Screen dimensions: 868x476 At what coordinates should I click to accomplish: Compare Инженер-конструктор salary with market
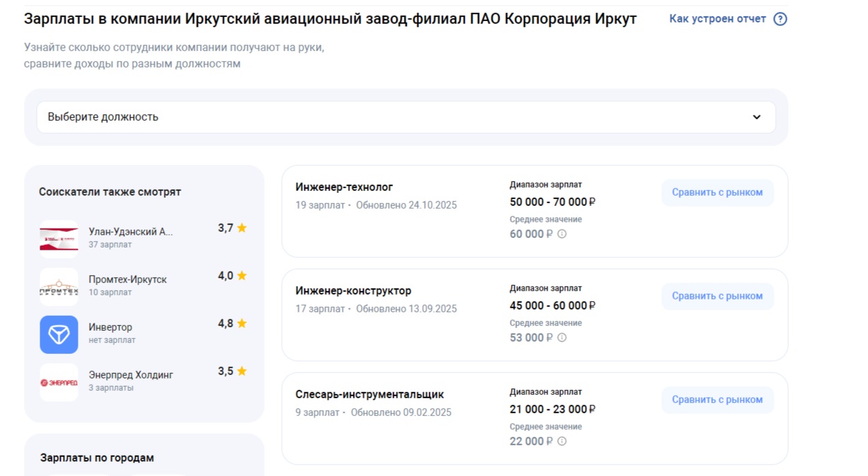click(x=717, y=296)
